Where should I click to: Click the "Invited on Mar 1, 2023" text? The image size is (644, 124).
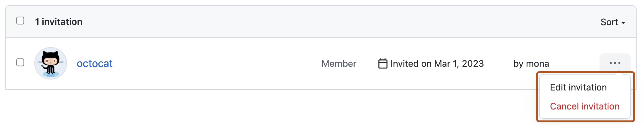(437, 63)
